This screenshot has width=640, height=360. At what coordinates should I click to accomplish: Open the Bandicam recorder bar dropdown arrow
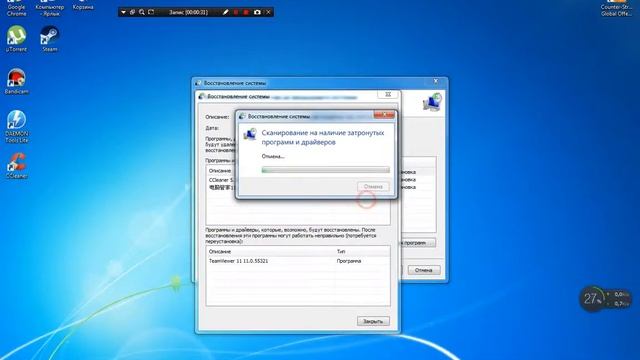(x=123, y=12)
